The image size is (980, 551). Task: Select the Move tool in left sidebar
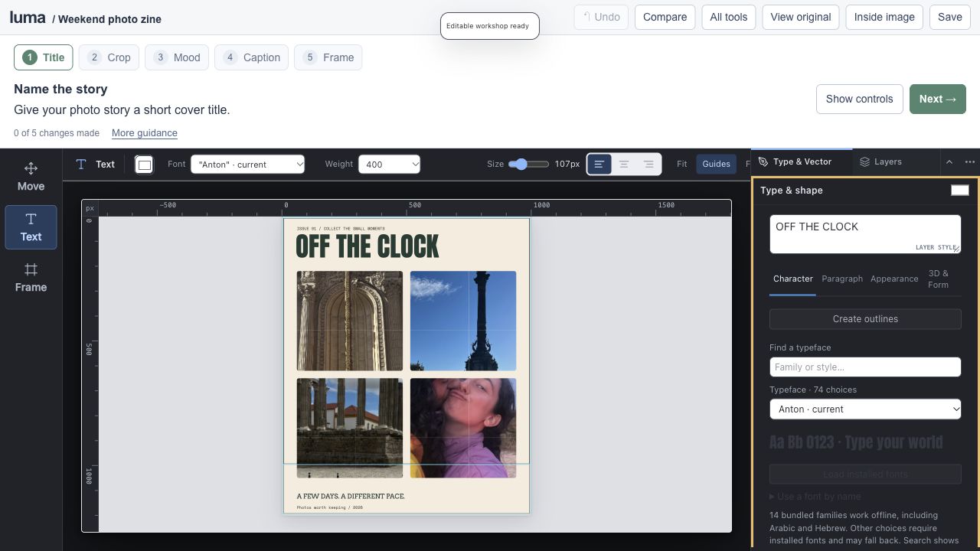click(x=31, y=177)
